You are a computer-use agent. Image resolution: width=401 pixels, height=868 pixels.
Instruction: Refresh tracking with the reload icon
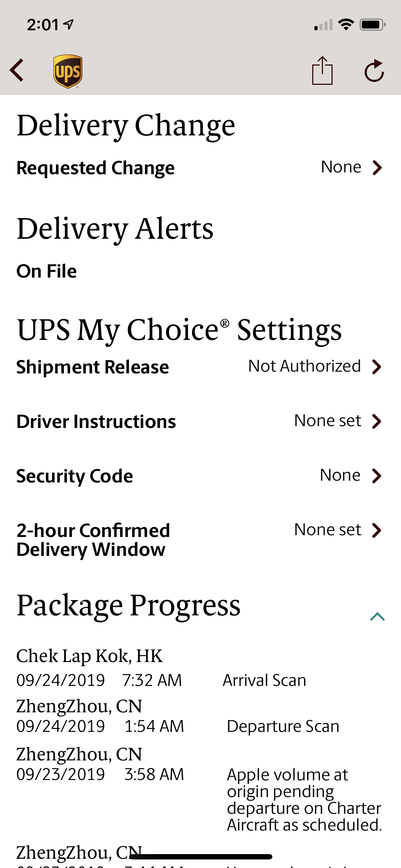tap(374, 71)
